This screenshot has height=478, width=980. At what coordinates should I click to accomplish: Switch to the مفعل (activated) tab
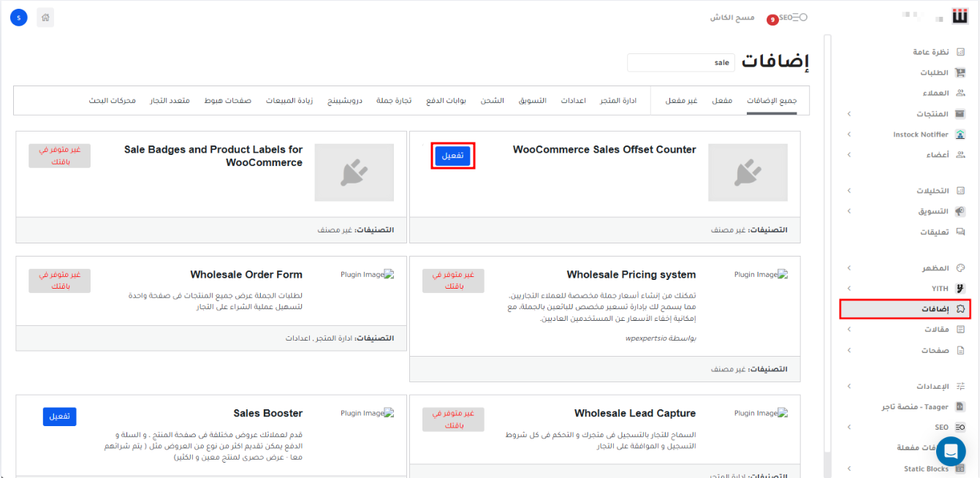[722, 100]
